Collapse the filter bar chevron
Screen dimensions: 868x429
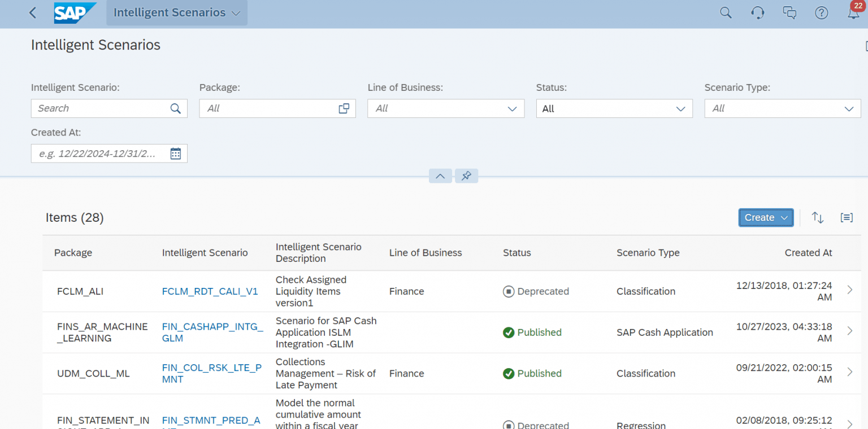(x=440, y=176)
